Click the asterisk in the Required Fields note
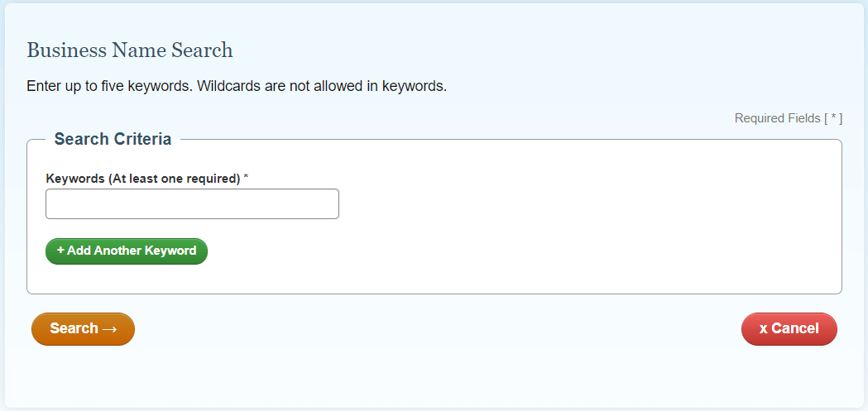Image resolution: width=868 pixels, height=411 pixels. coord(834,118)
